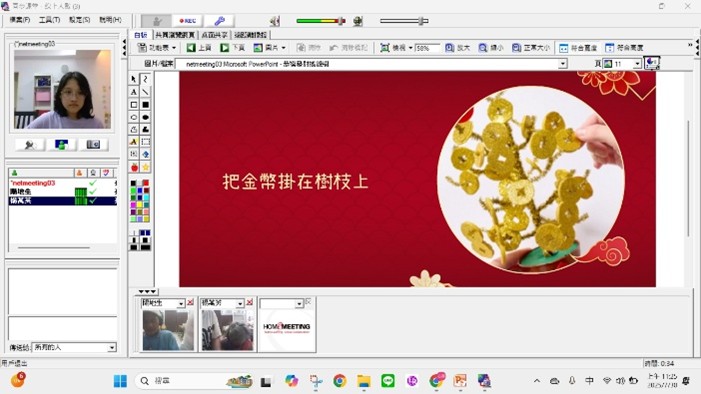Open the function menu dropdown in toolbar

tap(156, 47)
